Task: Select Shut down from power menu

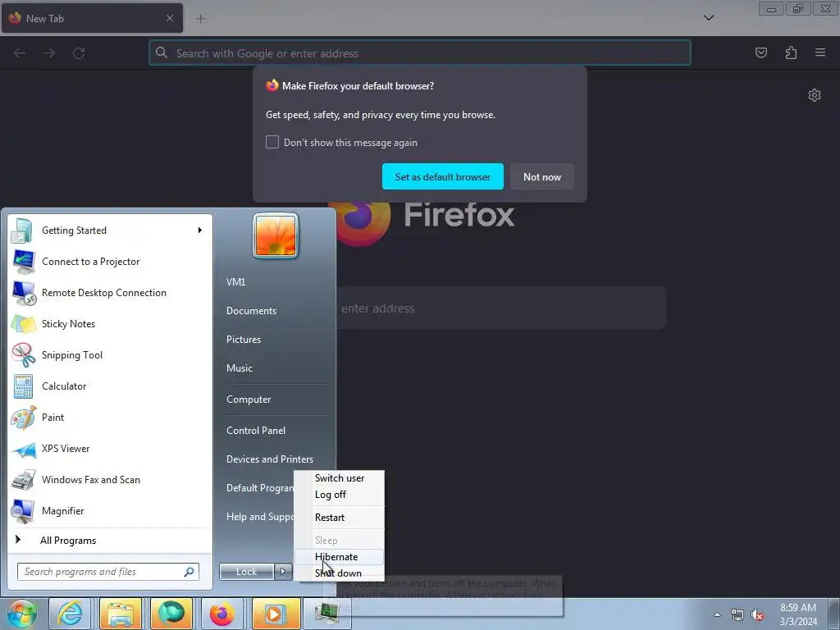Action: tap(340, 573)
